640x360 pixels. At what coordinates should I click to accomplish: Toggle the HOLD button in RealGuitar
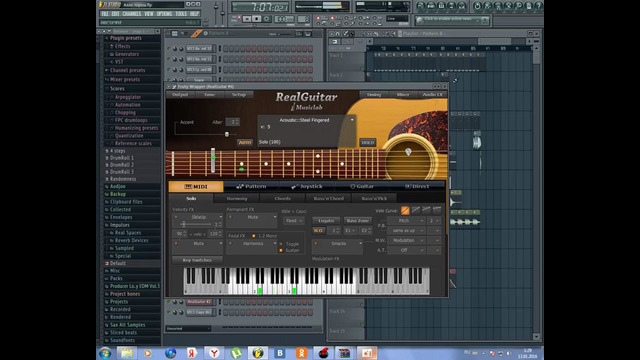click(368, 142)
